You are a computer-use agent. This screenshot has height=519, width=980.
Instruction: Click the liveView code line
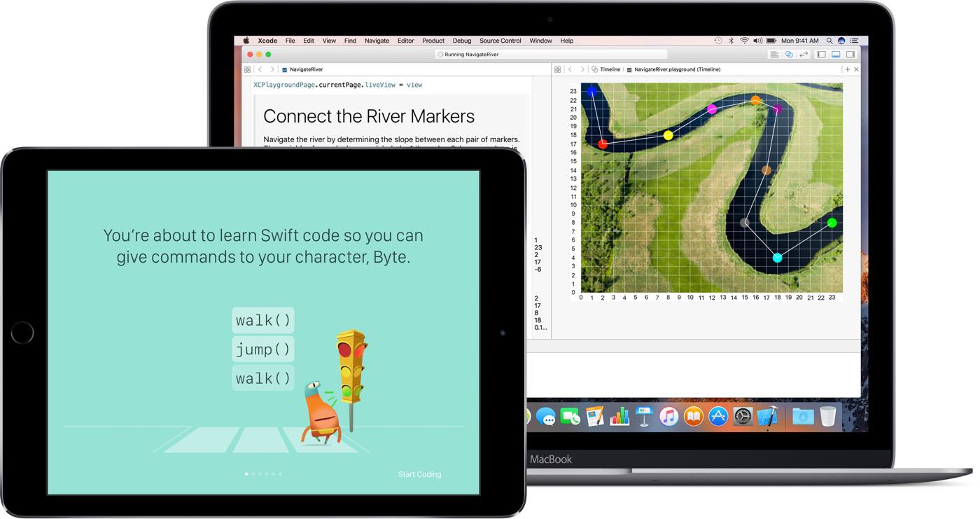(337, 85)
